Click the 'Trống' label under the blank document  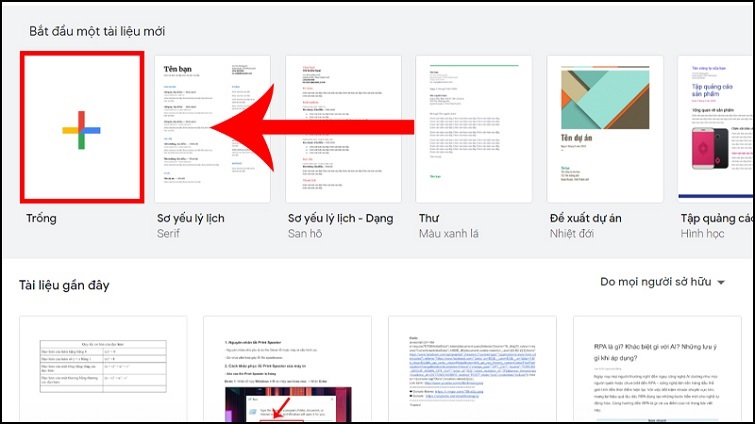coord(42,218)
